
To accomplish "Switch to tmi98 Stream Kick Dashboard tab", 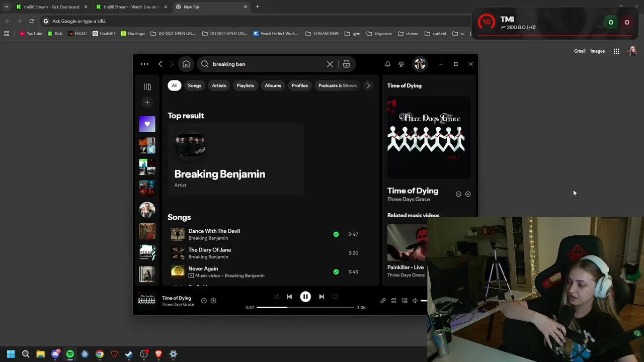I will (50, 7).
